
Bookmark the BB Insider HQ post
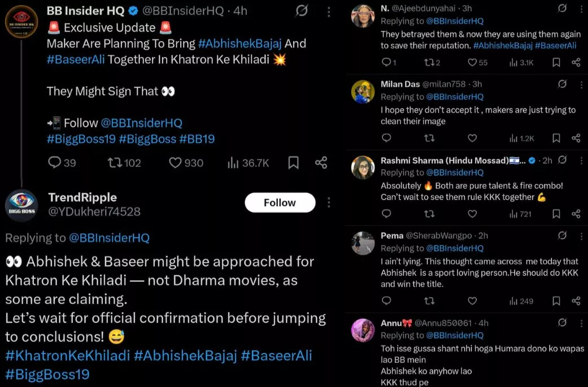click(293, 163)
